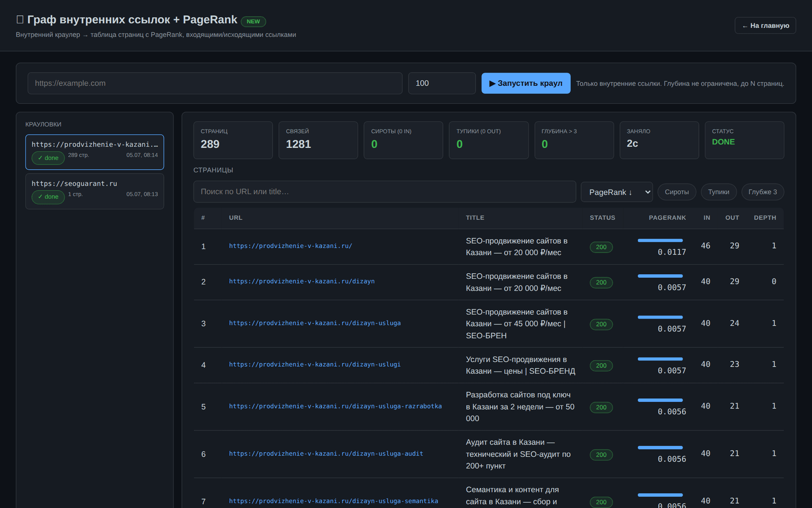Click the PageRank bar in row 3
The width and height of the screenshot is (812, 508).
click(660, 317)
